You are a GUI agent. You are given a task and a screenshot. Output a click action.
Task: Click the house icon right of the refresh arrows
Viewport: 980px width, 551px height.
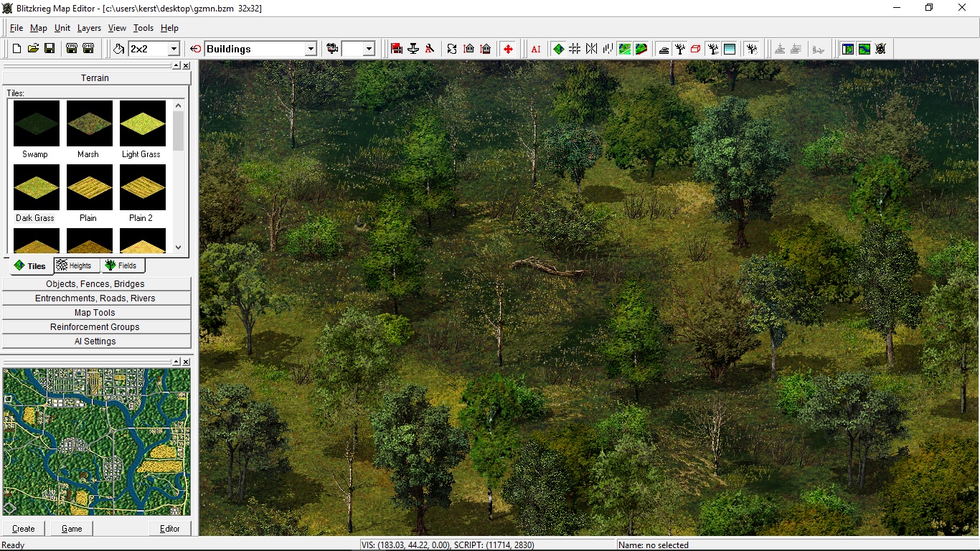(x=469, y=49)
